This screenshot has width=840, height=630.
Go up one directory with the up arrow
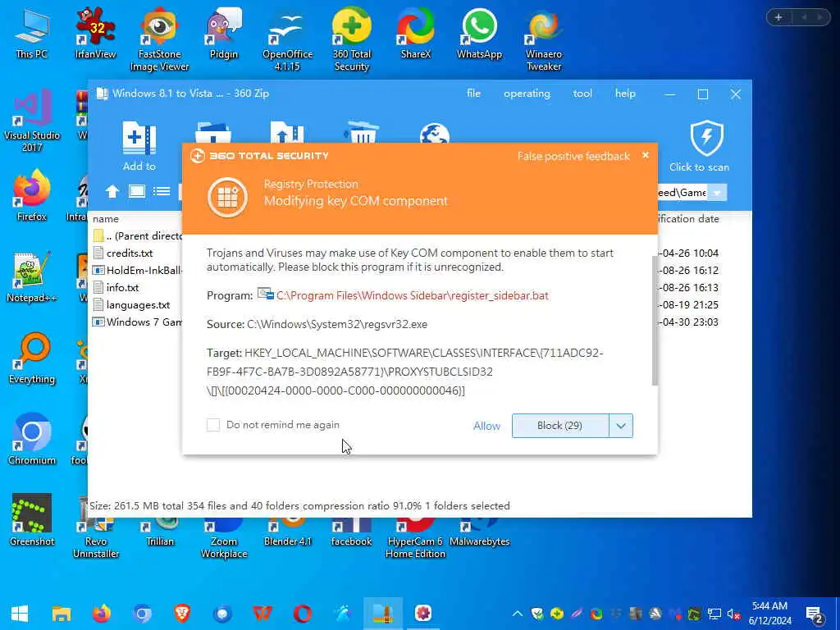point(112,191)
